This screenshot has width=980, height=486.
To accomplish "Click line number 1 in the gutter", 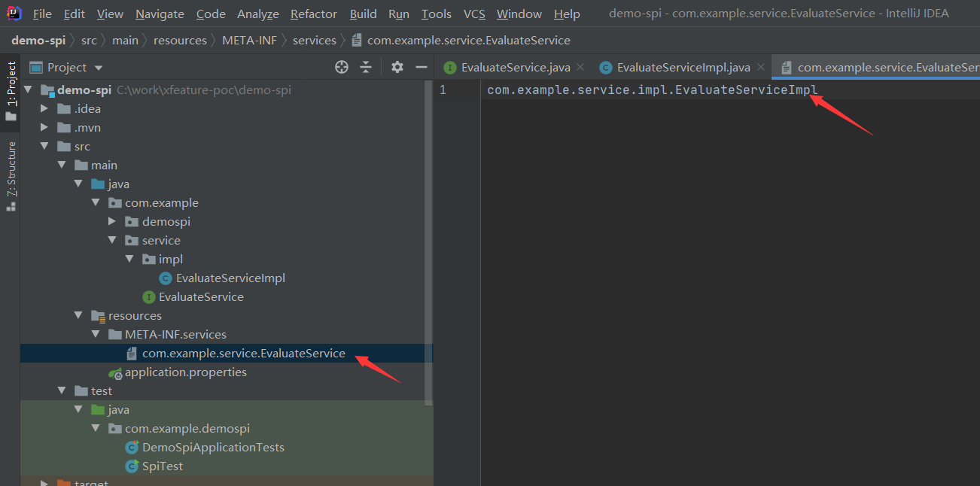I will click(443, 90).
